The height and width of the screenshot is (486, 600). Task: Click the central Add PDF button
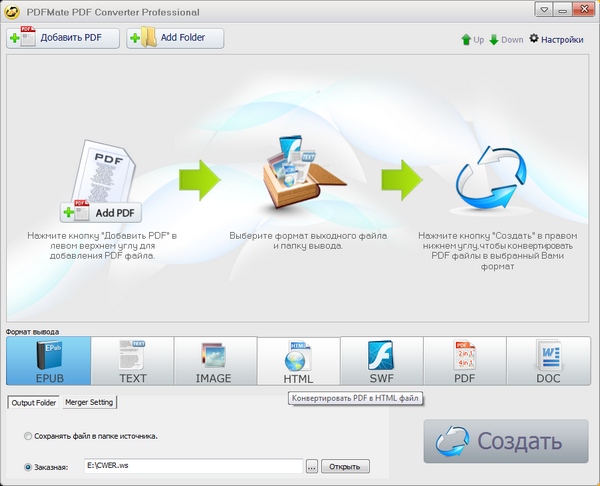(101, 212)
